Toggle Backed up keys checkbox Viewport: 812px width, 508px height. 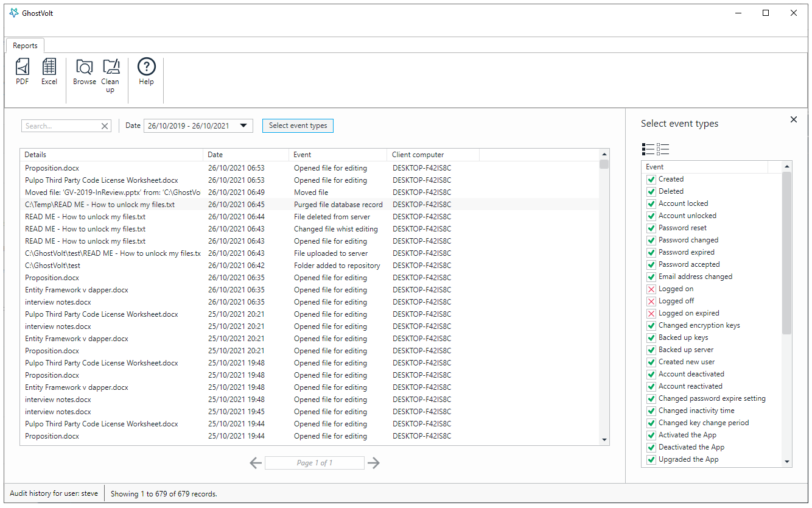click(651, 337)
